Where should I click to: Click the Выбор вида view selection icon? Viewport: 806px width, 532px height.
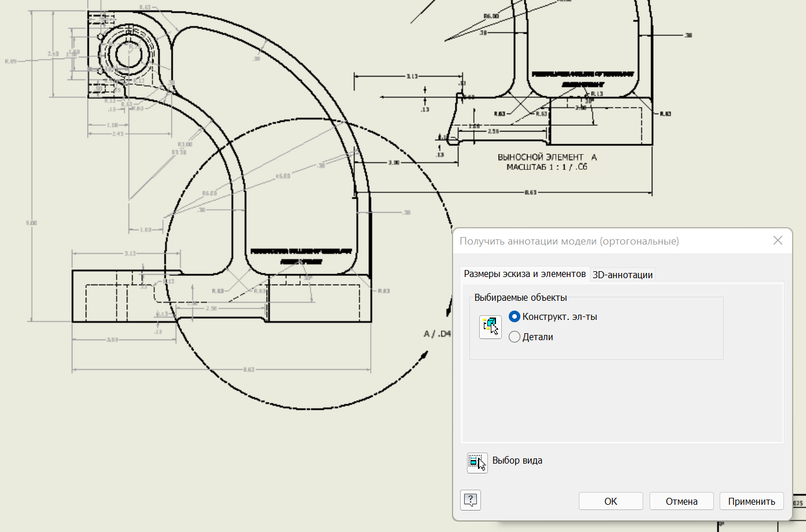pos(477,462)
